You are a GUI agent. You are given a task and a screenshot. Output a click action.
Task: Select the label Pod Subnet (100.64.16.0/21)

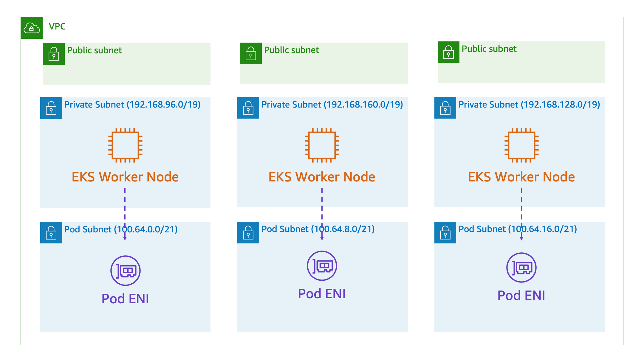518,229
